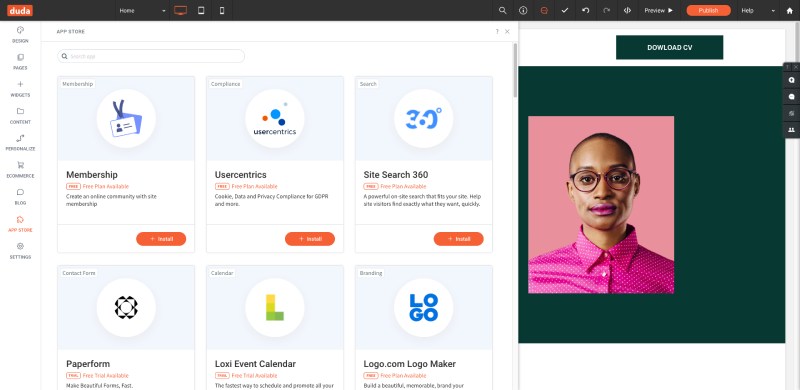Click the Compliance category tag
The height and width of the screenshot is (390, 800).
click(x=226, y=84)
